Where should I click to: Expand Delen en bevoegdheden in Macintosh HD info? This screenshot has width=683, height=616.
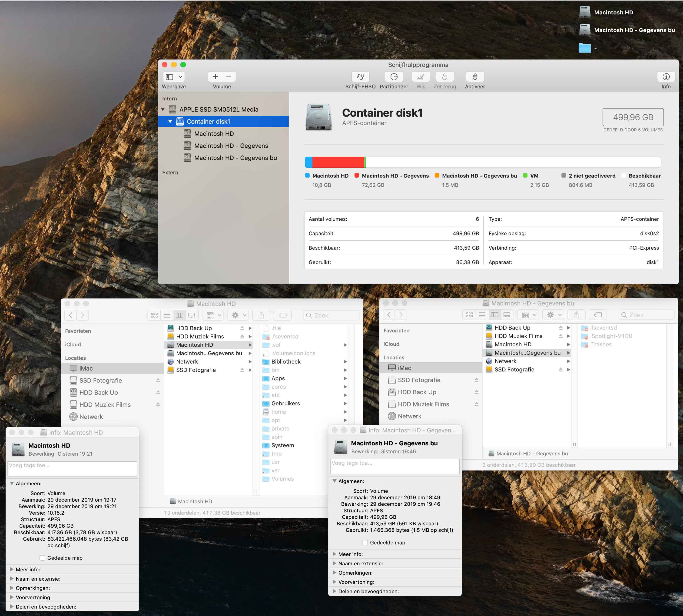pyautogui.click(x=12, y=607)
